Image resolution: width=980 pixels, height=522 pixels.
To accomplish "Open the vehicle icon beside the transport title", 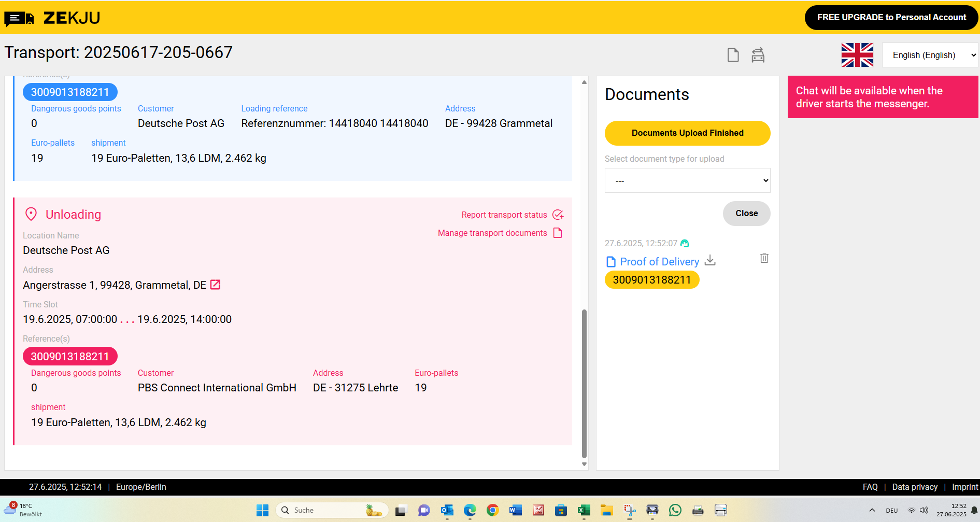I will 758,55.
